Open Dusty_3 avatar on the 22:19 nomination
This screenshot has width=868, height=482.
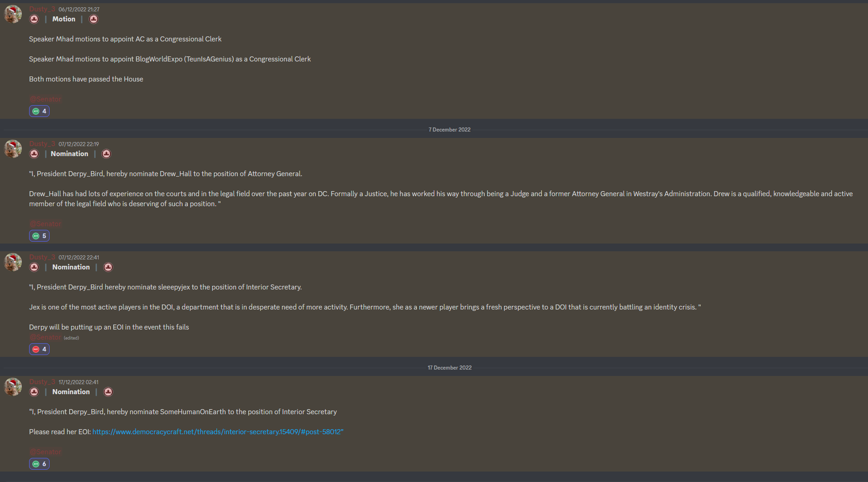tap(13, 149)
